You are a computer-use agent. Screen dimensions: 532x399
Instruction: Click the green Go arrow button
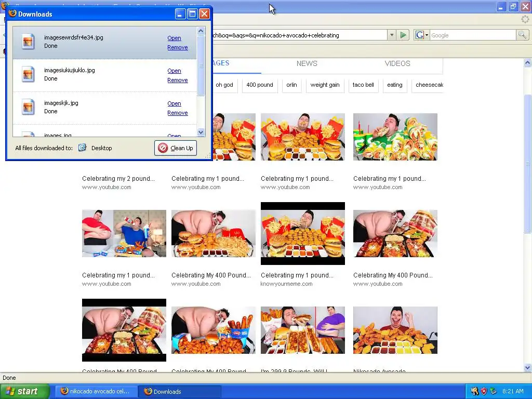pyautogui.click(x=403, y=35)
